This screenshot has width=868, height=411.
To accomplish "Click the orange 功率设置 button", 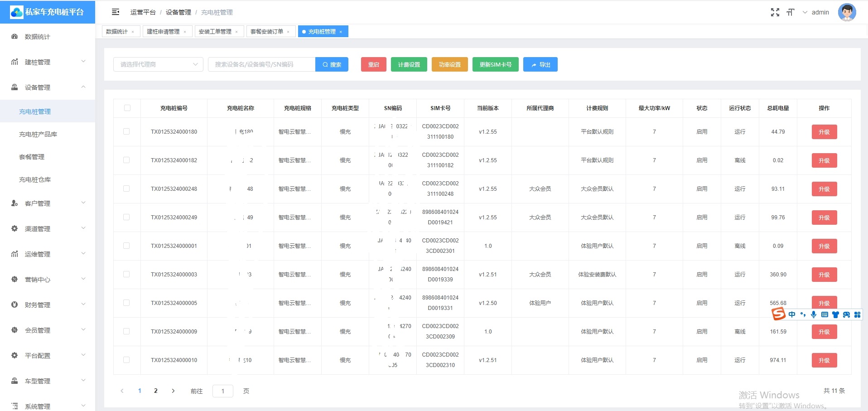I will pyautogui.click(x=450, y=64).
